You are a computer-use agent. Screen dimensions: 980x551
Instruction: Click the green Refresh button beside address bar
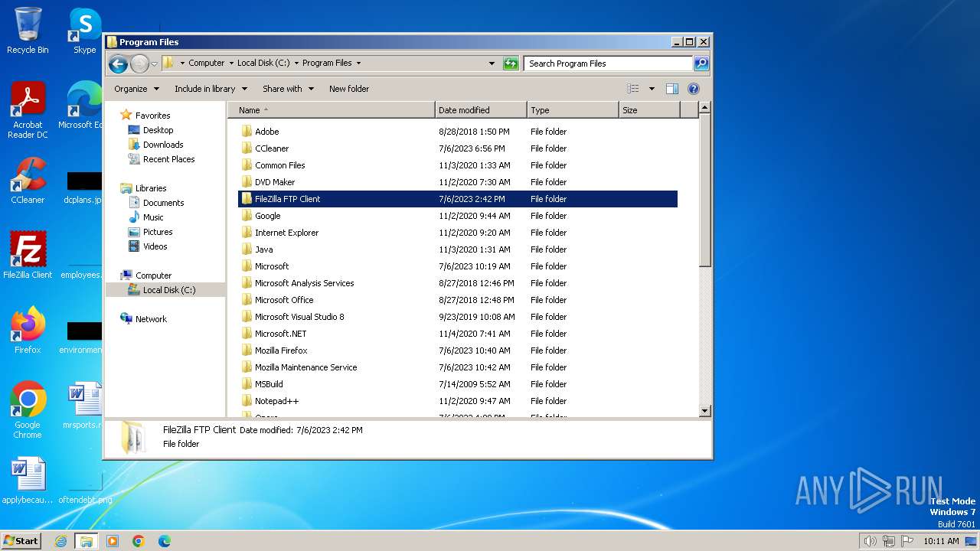pyautogui.click(x=511, y=64)
